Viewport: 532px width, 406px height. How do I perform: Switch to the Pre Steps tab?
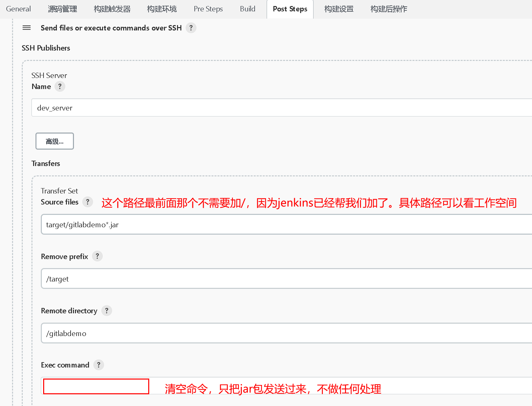(x=208, y=9)
